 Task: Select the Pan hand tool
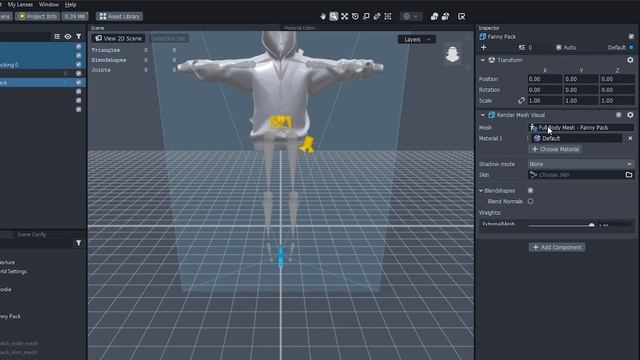323,16
